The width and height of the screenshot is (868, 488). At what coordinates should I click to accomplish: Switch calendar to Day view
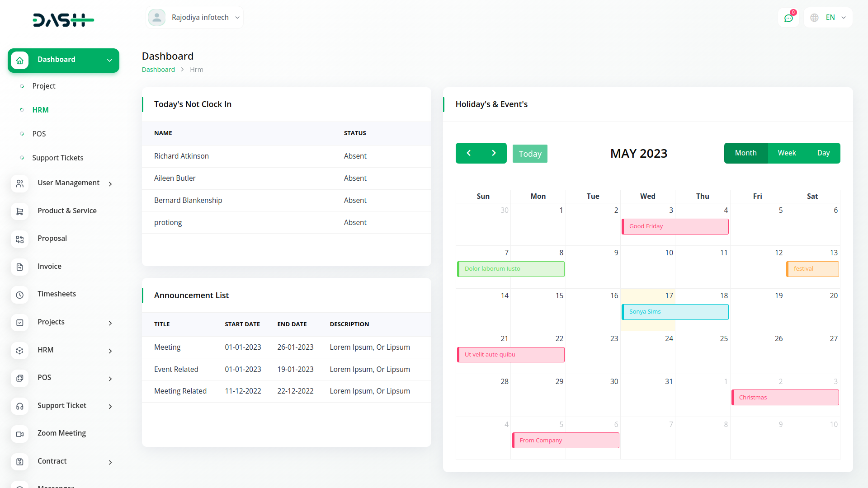(x=823, y=153)
